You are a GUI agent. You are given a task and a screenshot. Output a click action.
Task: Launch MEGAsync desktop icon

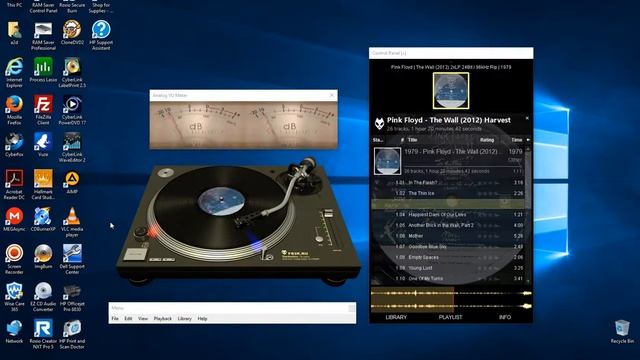tap(14, 220)
